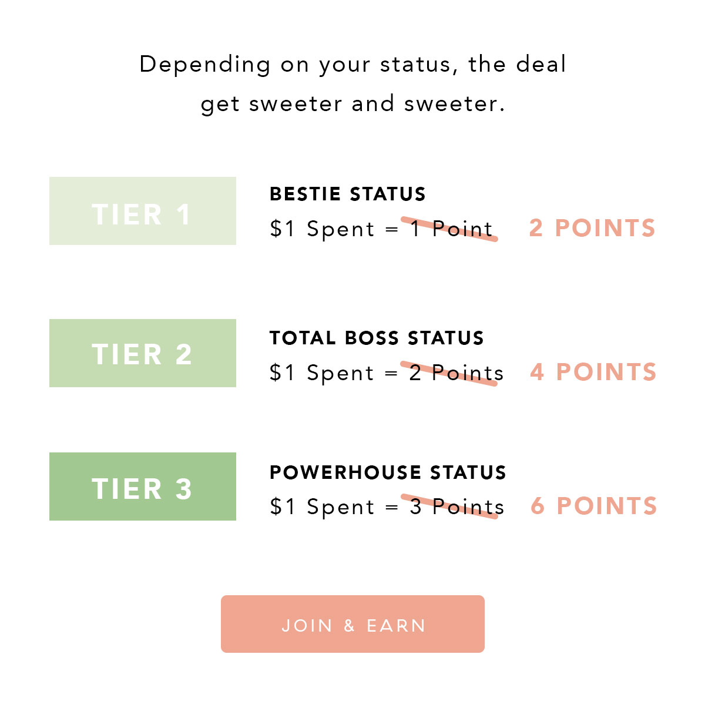Click "$1 Spent" in Total Boss row
Screen dimensions: 705x728
(322, 373)
